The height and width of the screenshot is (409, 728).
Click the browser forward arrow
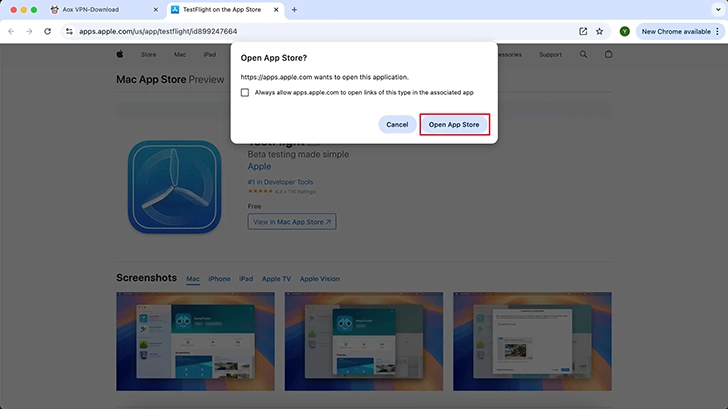coord(29,31)
